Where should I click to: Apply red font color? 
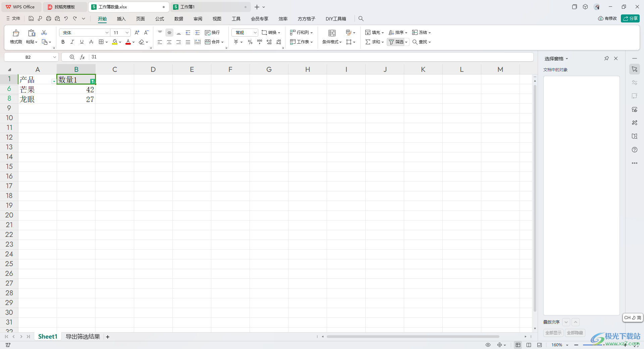point(128,42)
